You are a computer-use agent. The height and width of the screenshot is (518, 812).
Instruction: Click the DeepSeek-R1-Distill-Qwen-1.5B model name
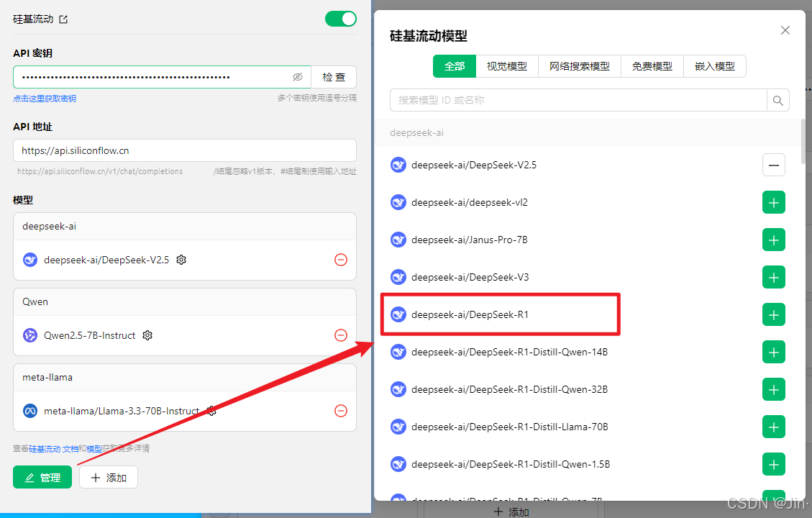511,465
